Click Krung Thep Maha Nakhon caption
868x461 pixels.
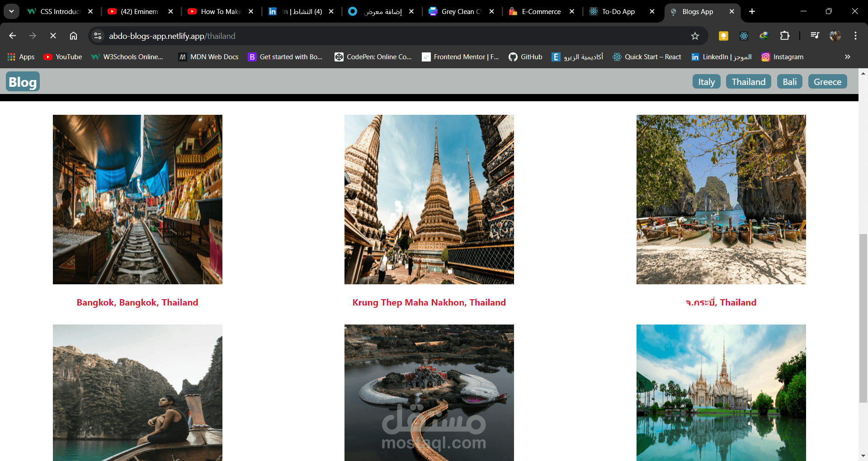(429, 302)
